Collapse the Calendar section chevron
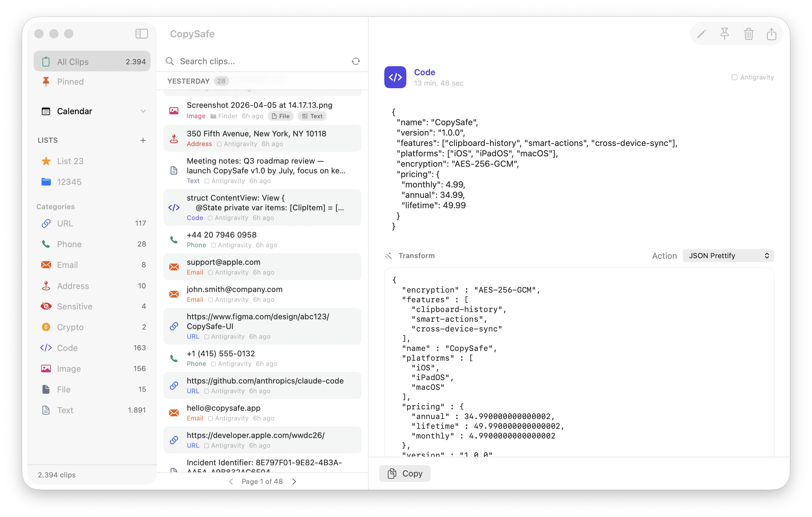Screen dimensions: 812x517 coord(143,111)
